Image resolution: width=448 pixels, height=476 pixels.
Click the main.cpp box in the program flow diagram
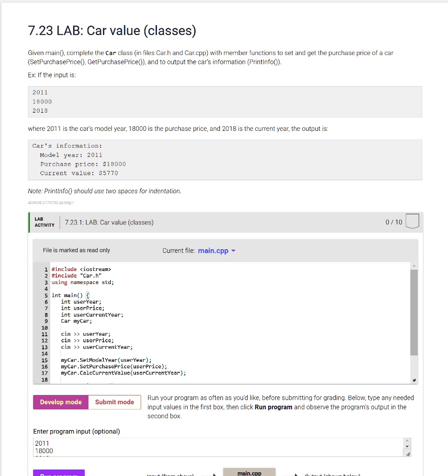click(x=250, y=472)
